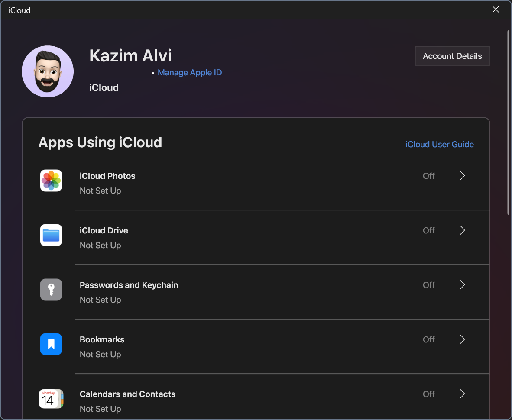Click the iCloud Photos label
The width and height of the screenshot is (512, 420).
coord(107,176)
